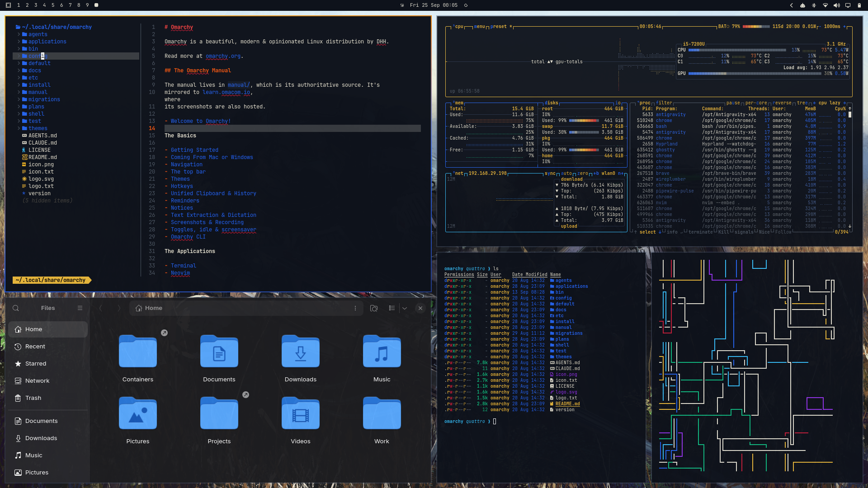This screenshot has width=868, height=488.
Task: Expand the migrations folder in tree
Action: coord(19,99)
